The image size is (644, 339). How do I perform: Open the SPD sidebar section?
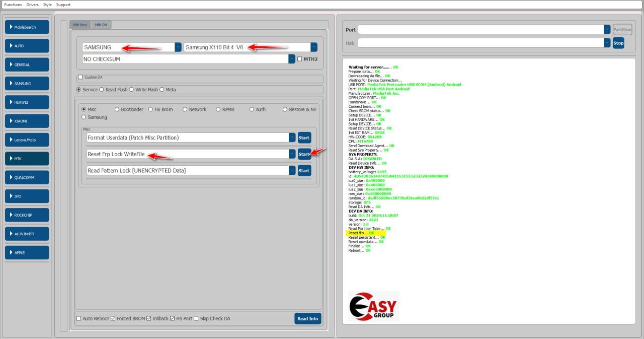click(x=27, y=196)
